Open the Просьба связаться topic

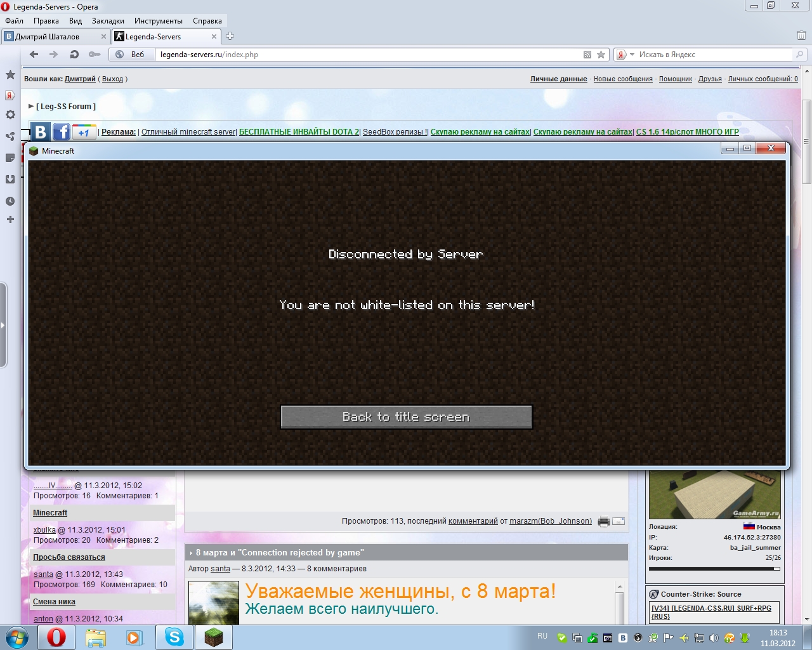pyautogui.click(x=69, y=557)
